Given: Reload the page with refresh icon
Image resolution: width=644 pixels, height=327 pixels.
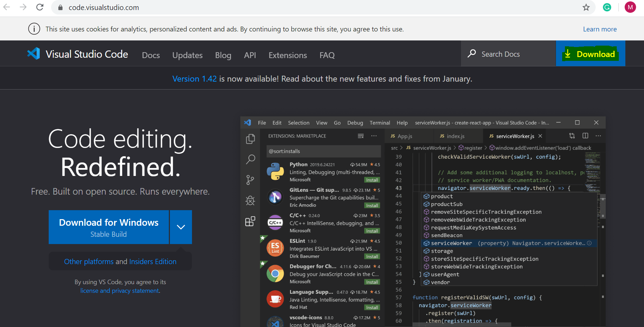Looking at the screenshot, I should coord(40,7).
